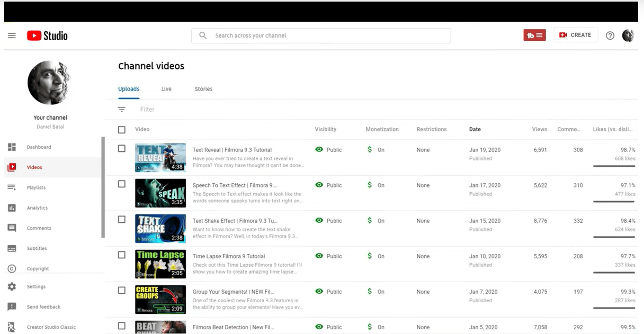Image resolution: width=644 pixels, height=334 pixels.
Task: Click the 332 comments count
Action: click(578, 221)
